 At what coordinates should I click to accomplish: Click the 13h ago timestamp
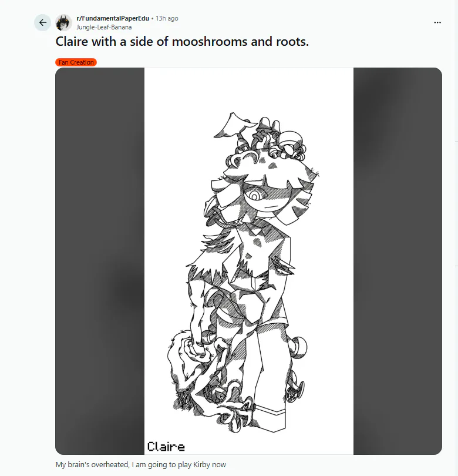(x=167, y=18)
